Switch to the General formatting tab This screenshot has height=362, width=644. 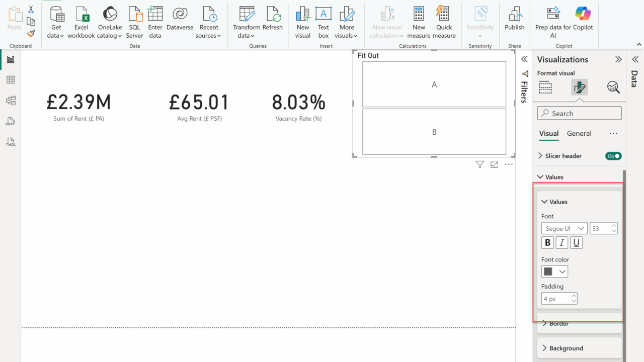point(579,133)
